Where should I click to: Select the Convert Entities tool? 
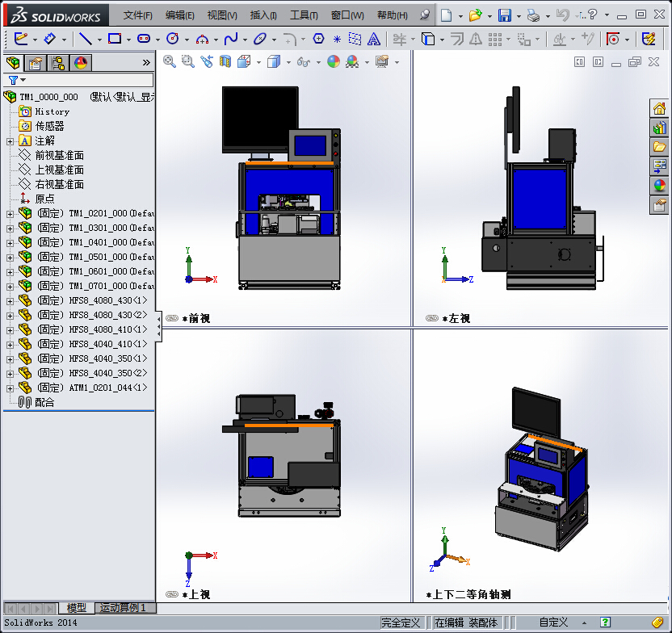(x=428, y=40)
